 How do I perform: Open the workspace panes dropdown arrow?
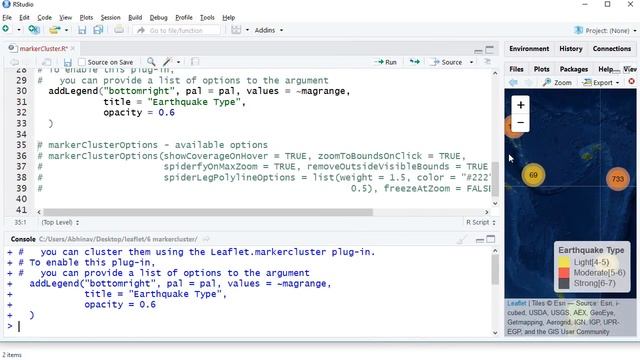pyautogui.click(x=247, y=30)
